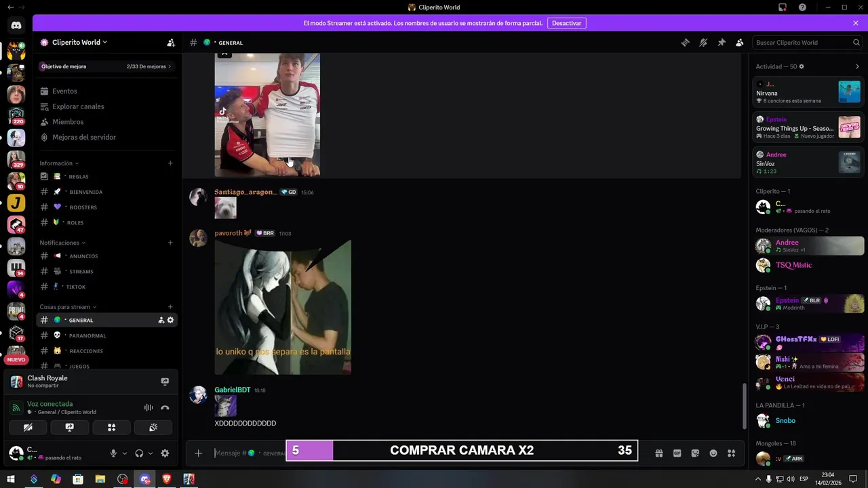Disconnect from voice with hang-up icon
Screen dimensions: 868x488
pos(165,407)
